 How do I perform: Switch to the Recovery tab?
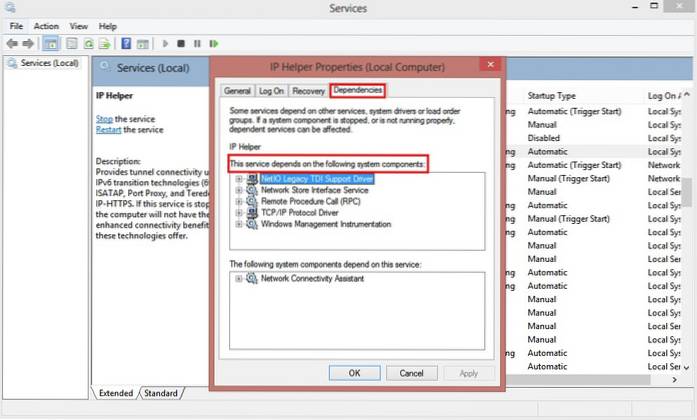(309, 90)
